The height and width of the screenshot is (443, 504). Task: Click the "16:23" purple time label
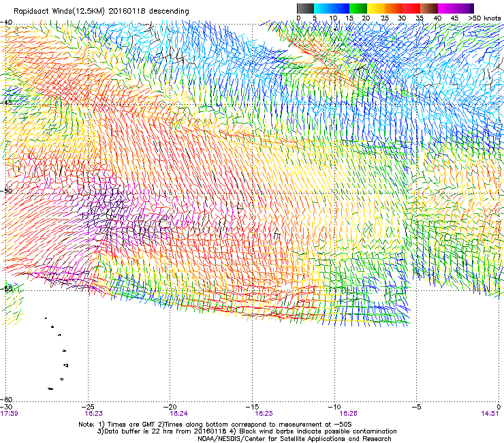tap(93, 414)
